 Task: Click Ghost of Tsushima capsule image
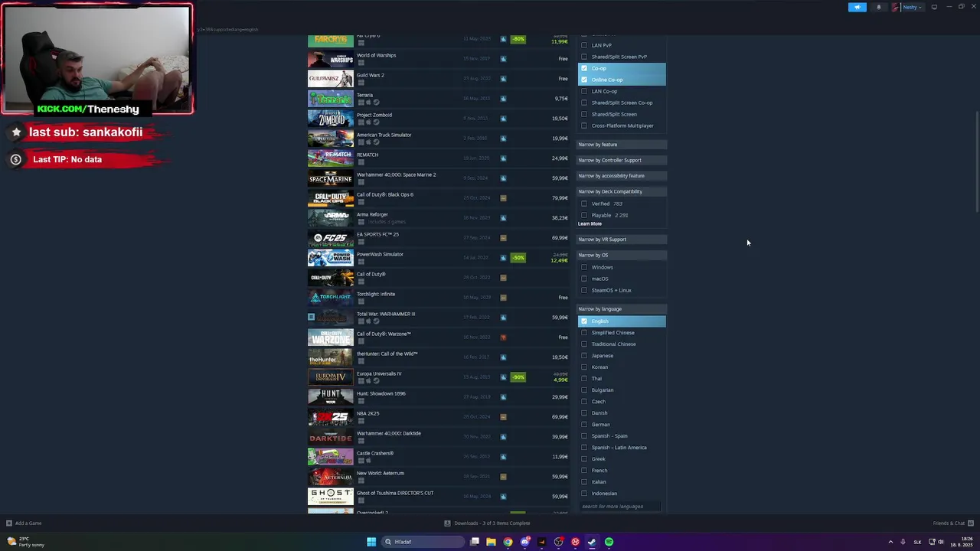[x=331, y=497]
